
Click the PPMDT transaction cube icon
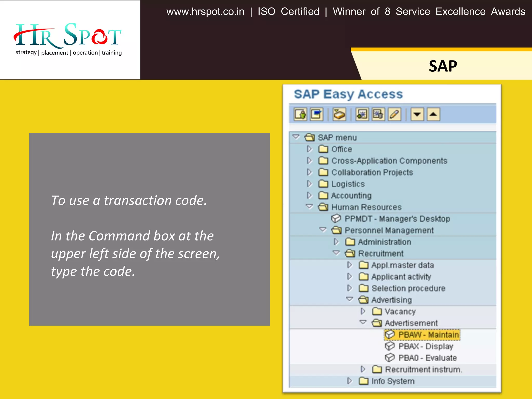click(x=336, y=218)
